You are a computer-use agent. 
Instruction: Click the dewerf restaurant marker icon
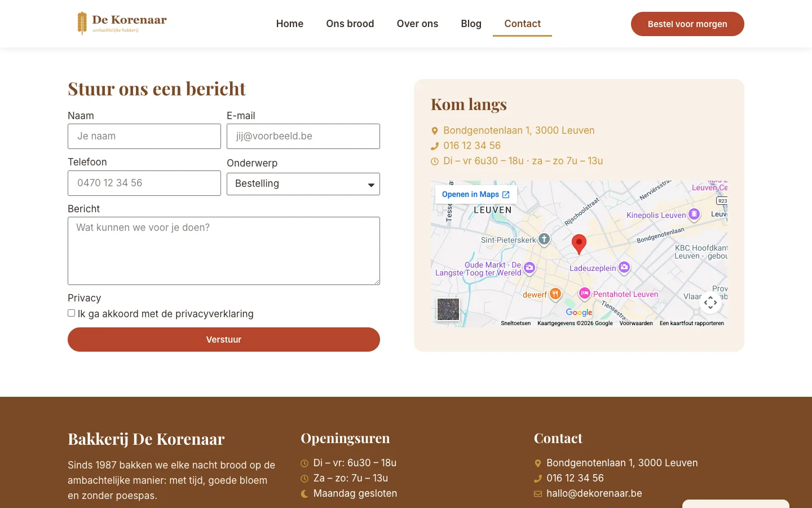click(555, 294)
